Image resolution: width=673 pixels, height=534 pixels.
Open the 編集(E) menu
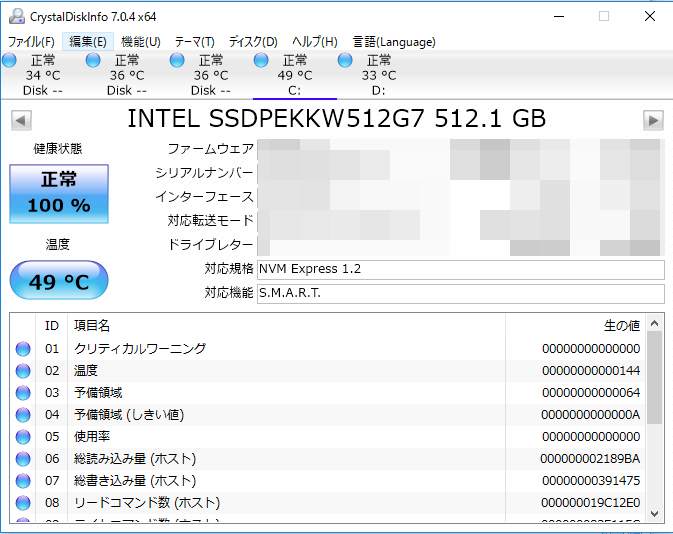click(x=88, y=42)
